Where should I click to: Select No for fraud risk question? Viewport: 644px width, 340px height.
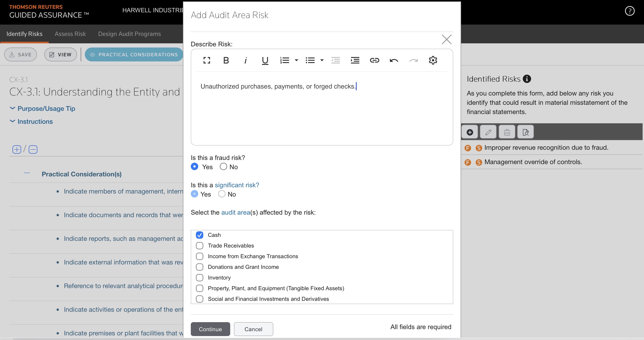coord(223,166)
